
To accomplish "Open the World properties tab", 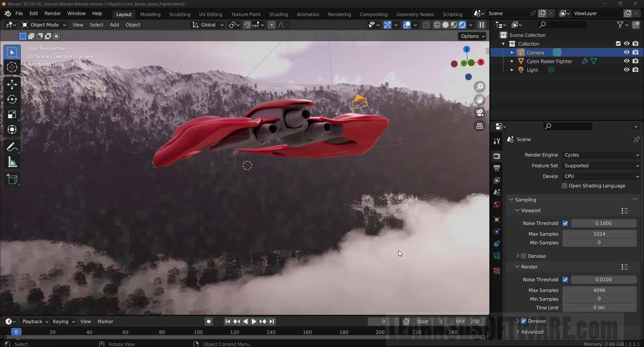I will (x=497, y=205).
